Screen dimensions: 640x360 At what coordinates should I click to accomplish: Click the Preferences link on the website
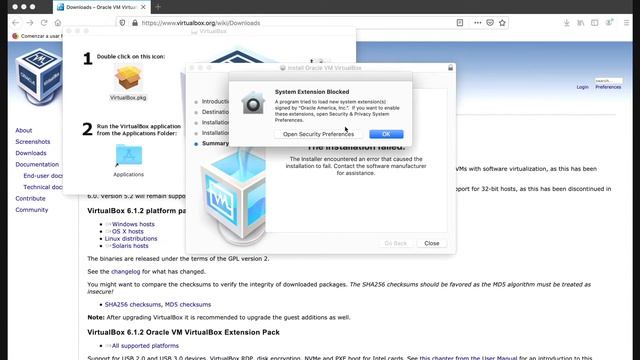tap(608, 87)
